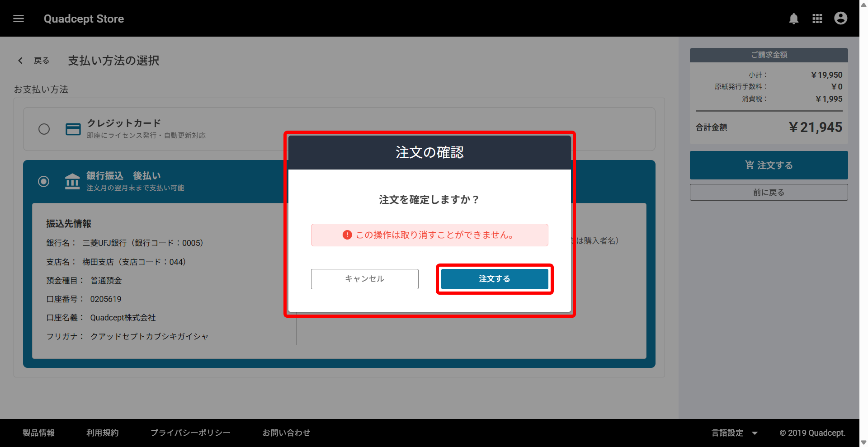This screenshot has width=868, height=447.
Task: Click the bank building icon
Action: click(72, 181)
